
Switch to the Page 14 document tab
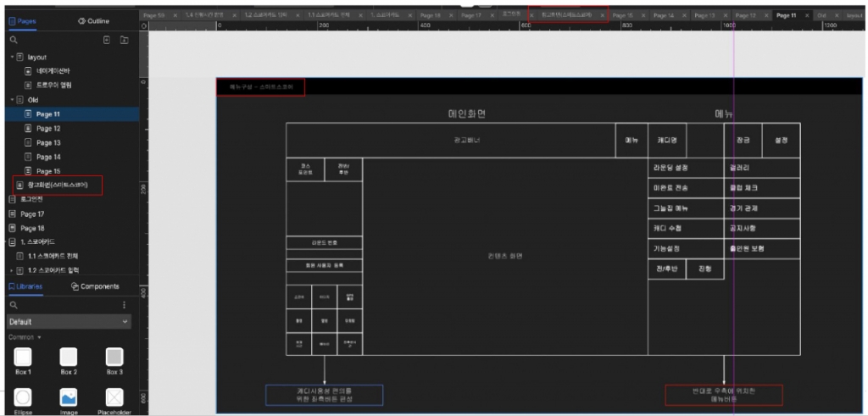pos(664,15)
